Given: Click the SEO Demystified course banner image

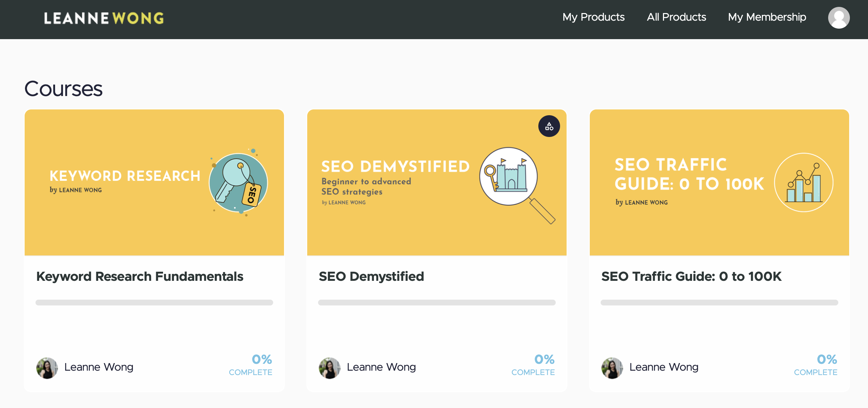Looking at the screenshot, I should tap(437, 183).
